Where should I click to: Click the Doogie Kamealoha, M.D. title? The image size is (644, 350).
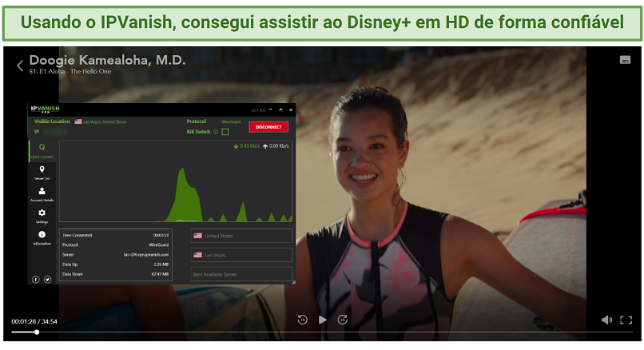[107, 61]
